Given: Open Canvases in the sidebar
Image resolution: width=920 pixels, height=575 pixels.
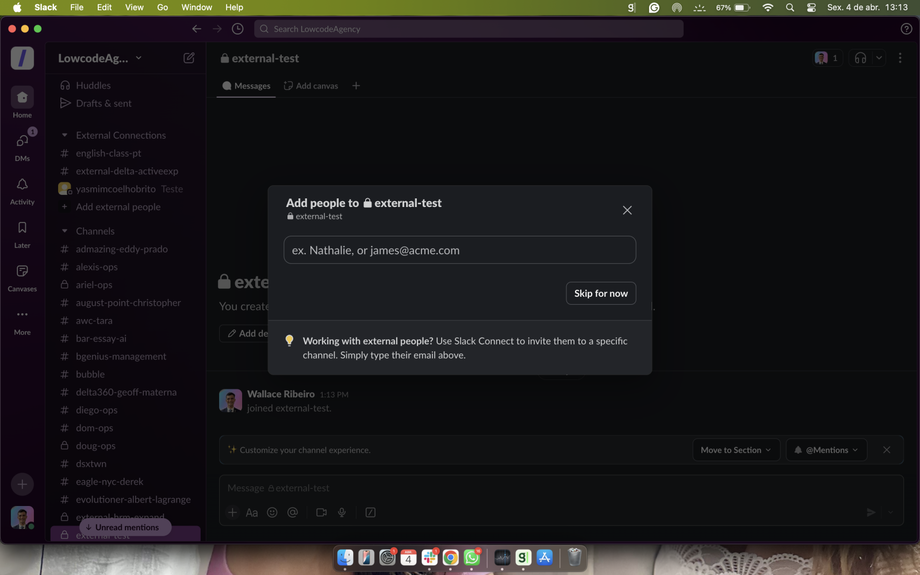Looking at the screenshot, I should coord(22,272).
